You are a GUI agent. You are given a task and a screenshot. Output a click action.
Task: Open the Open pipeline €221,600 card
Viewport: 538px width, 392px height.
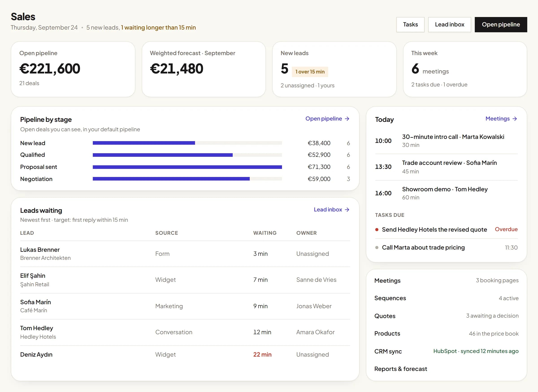[x=73, y=69]
